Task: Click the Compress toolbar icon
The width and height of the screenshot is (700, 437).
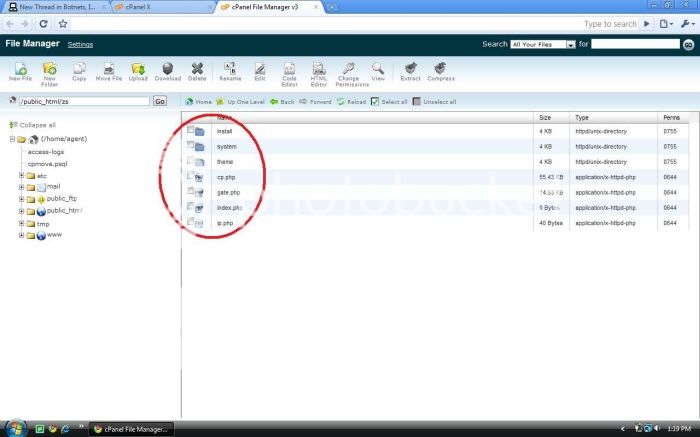Action: 441,71
